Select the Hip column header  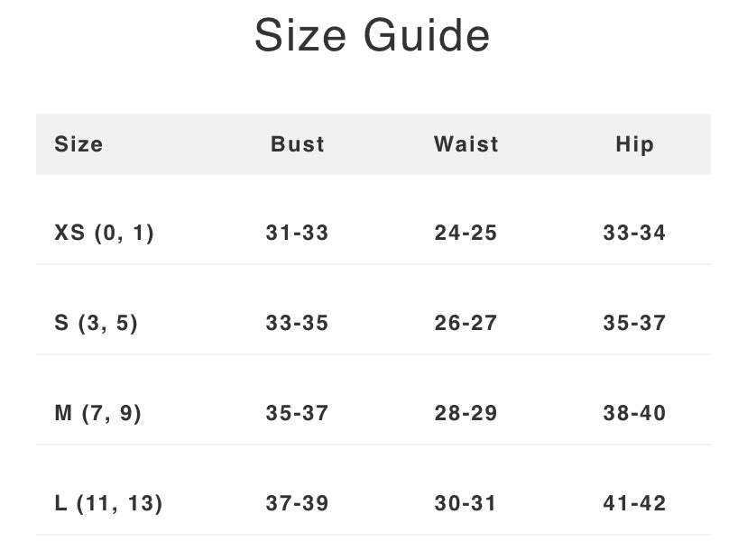(x=634, y=145)
